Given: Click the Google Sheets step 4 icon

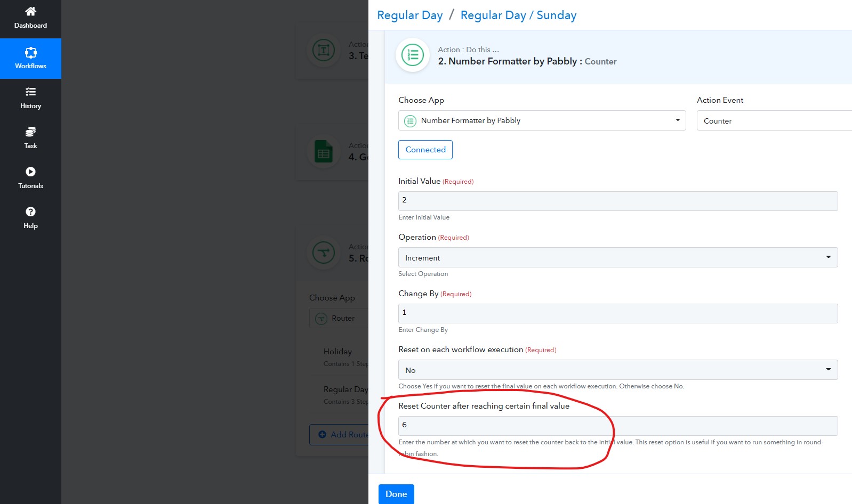Looking at the screenshot, I should (324, 152).
